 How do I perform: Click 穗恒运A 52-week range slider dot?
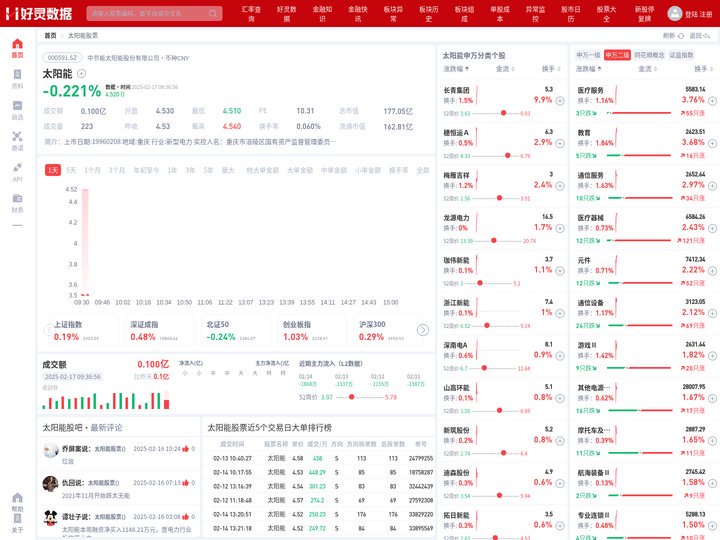(507, 156)
